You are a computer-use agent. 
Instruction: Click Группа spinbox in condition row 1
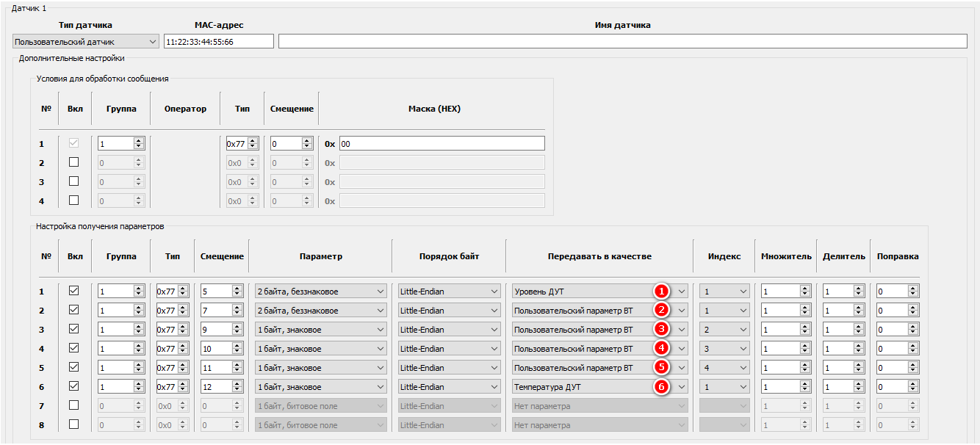pyautogui.click(x=121, y=144)
